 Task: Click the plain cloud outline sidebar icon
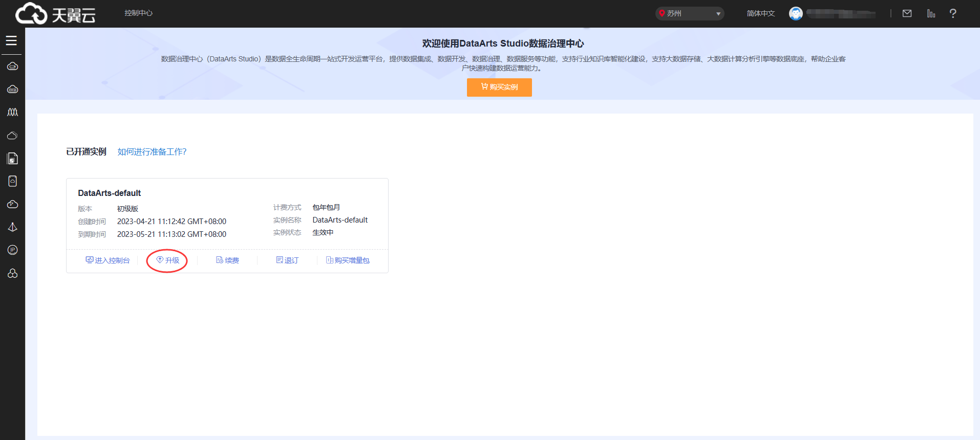[12, 136]
